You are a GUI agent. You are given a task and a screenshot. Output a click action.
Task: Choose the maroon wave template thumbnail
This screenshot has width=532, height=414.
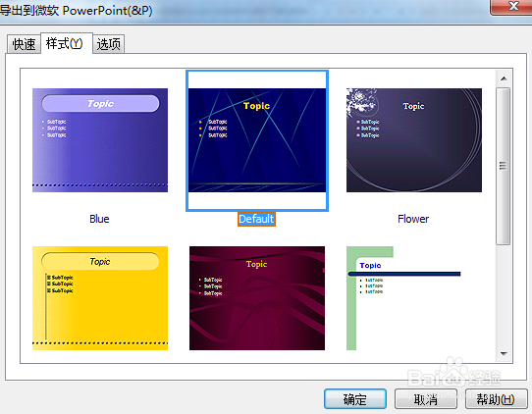(257, 298)
